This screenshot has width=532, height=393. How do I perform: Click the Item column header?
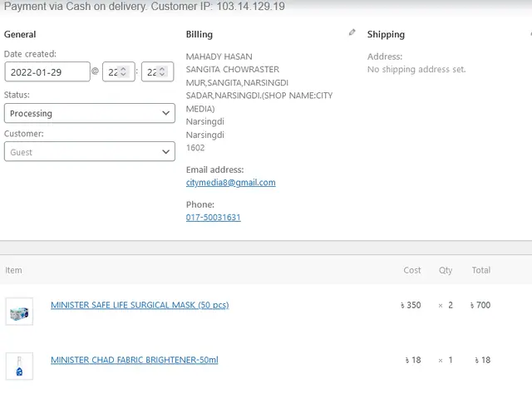click(x=13, y=270)
